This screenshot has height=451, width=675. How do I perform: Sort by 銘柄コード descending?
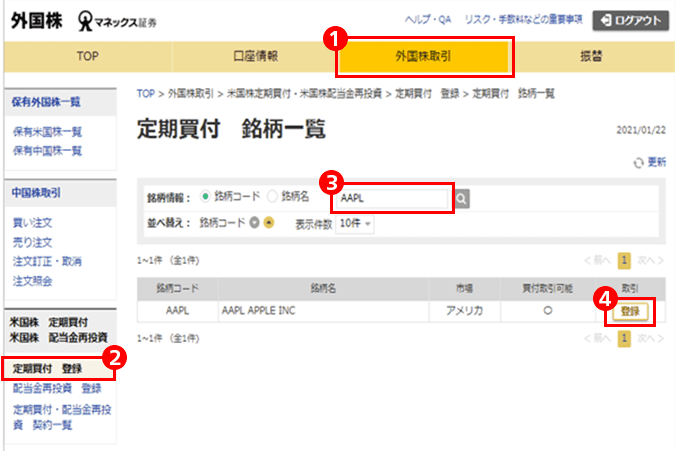pyautogui.click(x=254, y=222)
